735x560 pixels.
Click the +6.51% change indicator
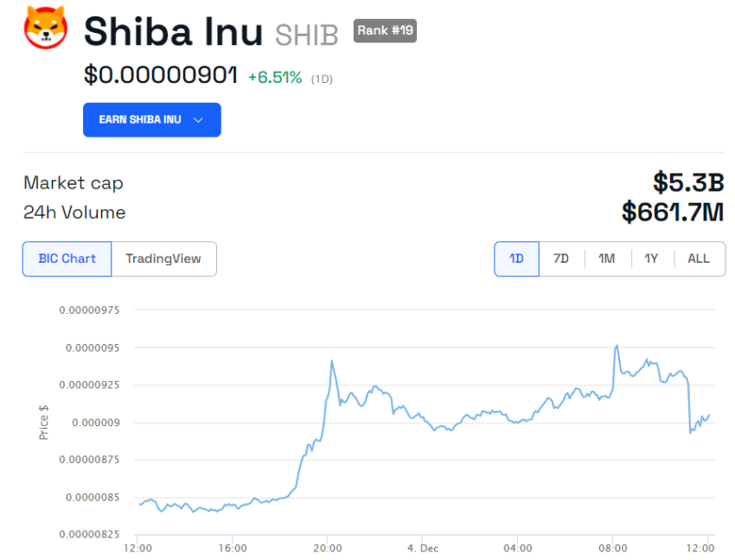click(277, 77)
